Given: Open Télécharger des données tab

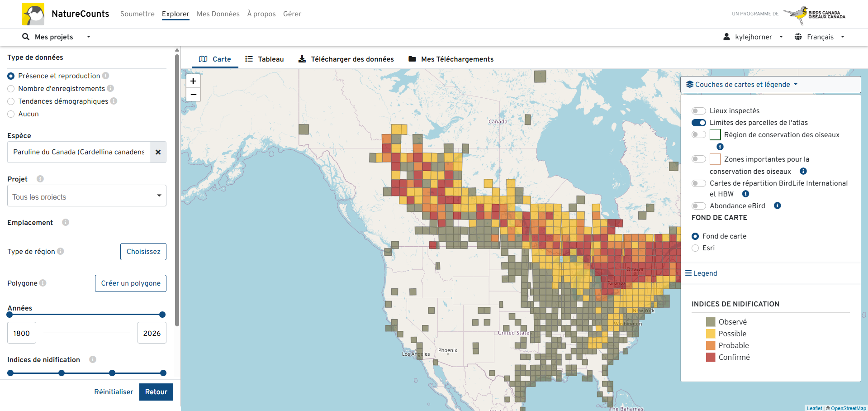Looking at the screenshot, I should pyautogui.click(x=346, y=59).
